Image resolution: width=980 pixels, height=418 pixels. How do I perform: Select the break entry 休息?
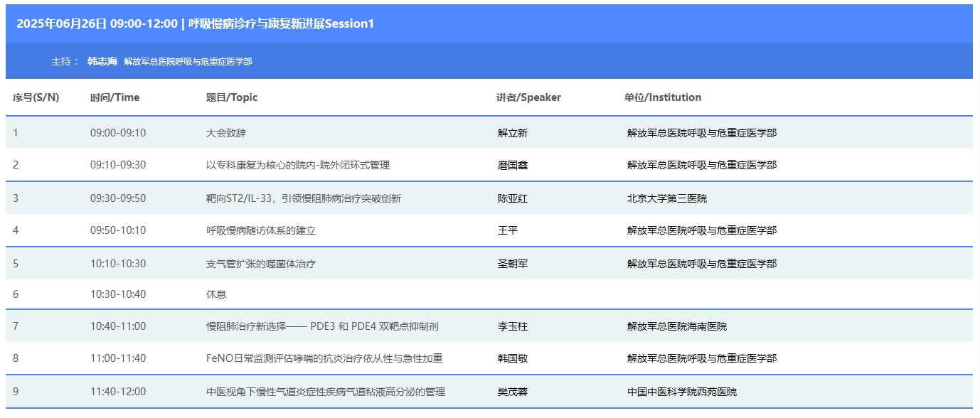click(x=216, y=294)
